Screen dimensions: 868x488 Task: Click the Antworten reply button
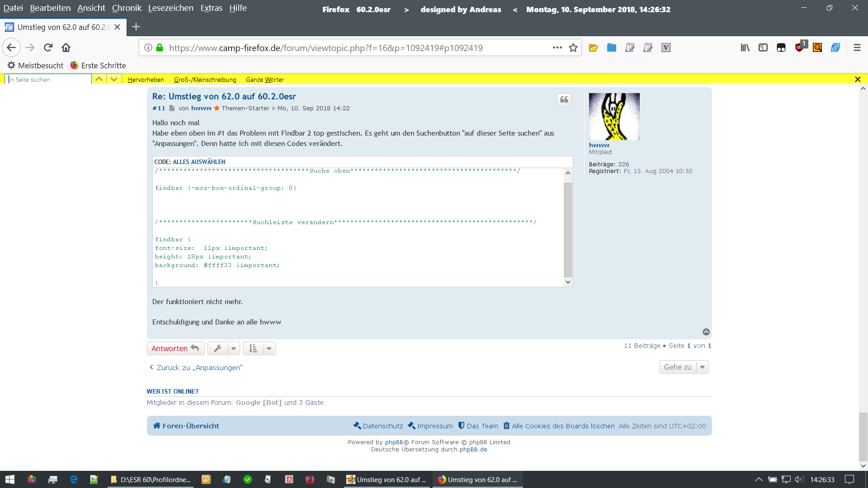(x=175, y=348)
